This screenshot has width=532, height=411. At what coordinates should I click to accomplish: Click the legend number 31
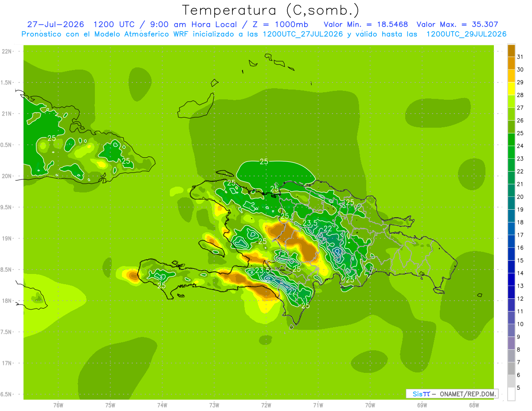click(520, 57)
